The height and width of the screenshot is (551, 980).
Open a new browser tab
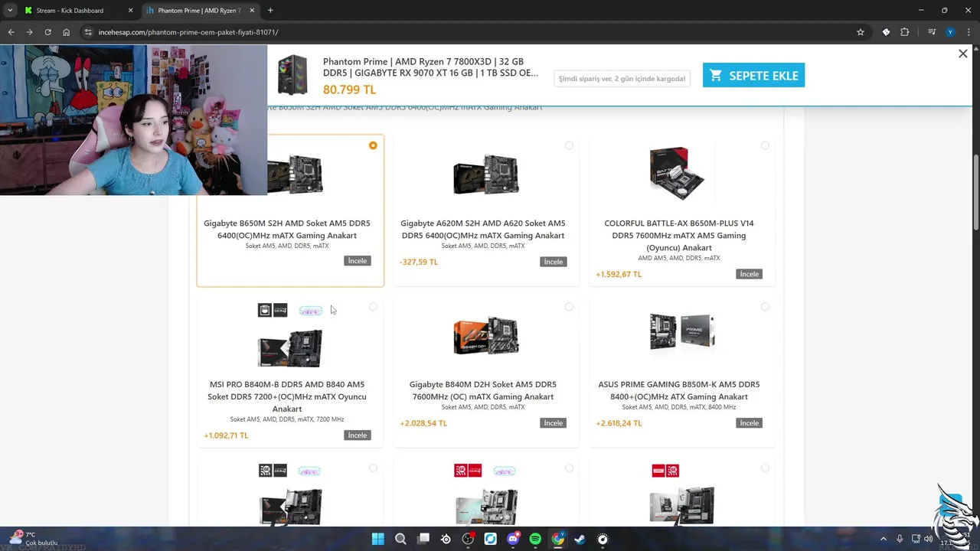(x=270, y=11)
